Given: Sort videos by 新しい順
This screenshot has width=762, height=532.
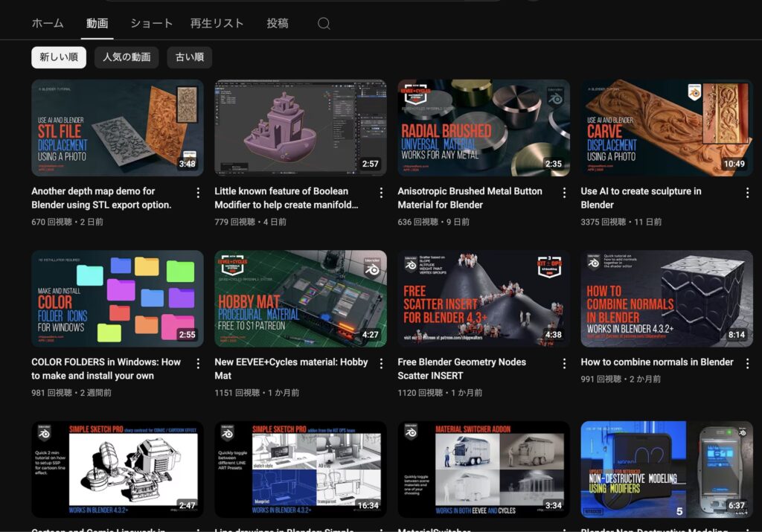Looking at the screenshot, I should (59, 57).
